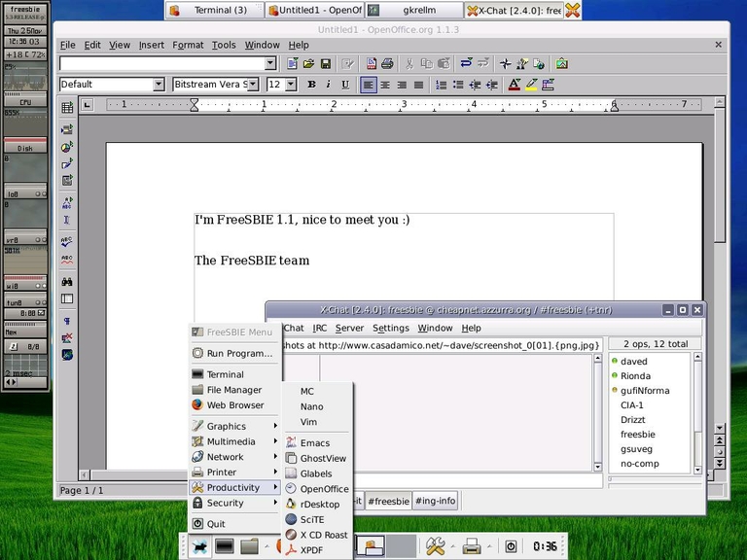Expand the Bitstream Vera font dropdown
This screenshot has width=747, height=560.
(x=254, y=85)
